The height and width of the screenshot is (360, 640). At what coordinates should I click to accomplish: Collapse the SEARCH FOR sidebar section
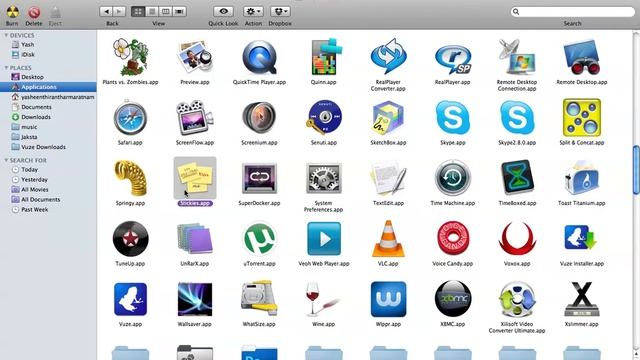[x=6, y=160]
